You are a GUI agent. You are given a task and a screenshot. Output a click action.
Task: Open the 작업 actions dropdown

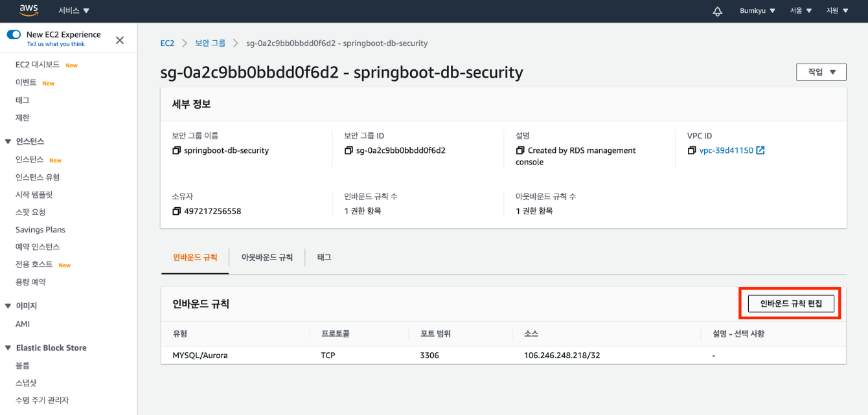pos(821,72)
